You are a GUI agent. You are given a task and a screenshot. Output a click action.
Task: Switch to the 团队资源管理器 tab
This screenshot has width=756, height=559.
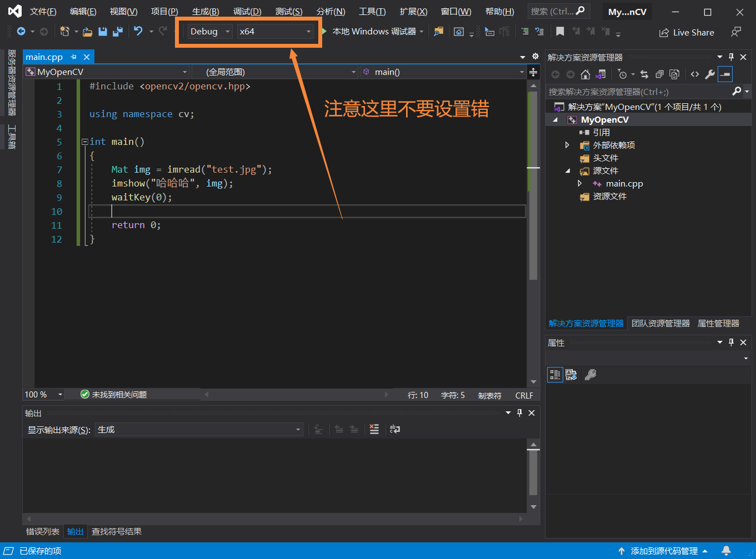click(660, 323)
